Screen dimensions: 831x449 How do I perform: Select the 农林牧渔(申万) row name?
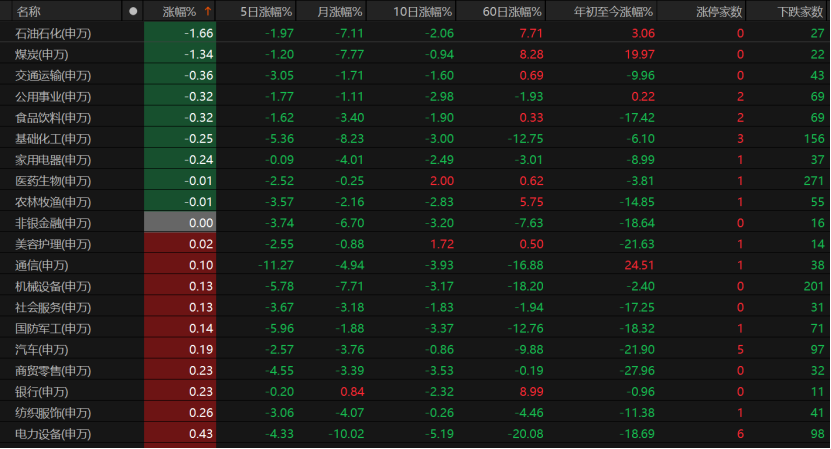click(53, 203)
